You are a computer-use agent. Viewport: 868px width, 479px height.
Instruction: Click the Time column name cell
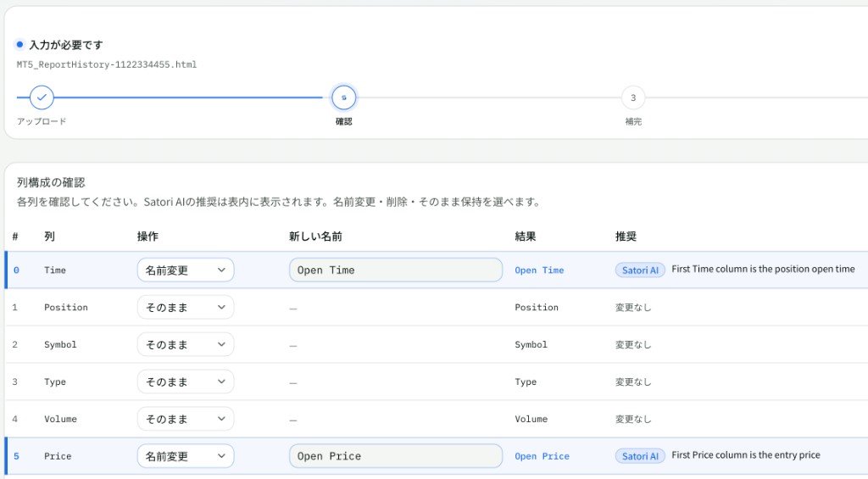click(55, 270)
